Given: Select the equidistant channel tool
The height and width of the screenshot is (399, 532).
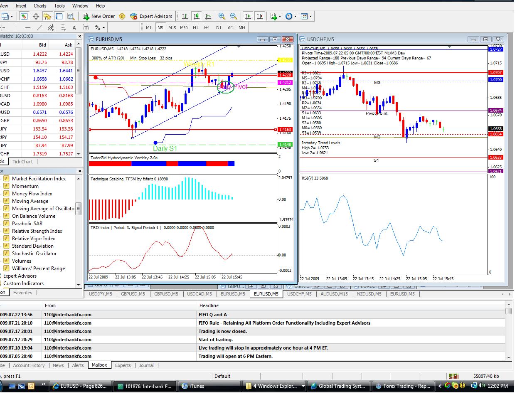Looking at the screenshot, I should coord(51,27).
